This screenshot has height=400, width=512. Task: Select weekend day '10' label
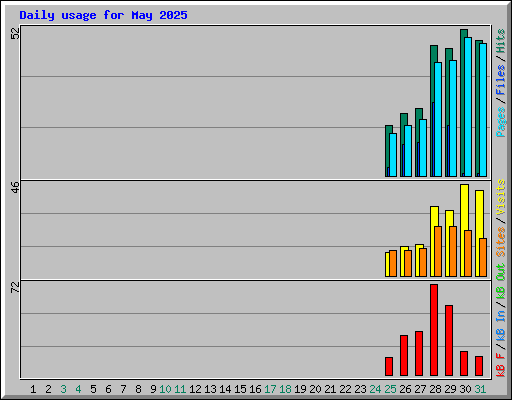[x=165, y=389]
